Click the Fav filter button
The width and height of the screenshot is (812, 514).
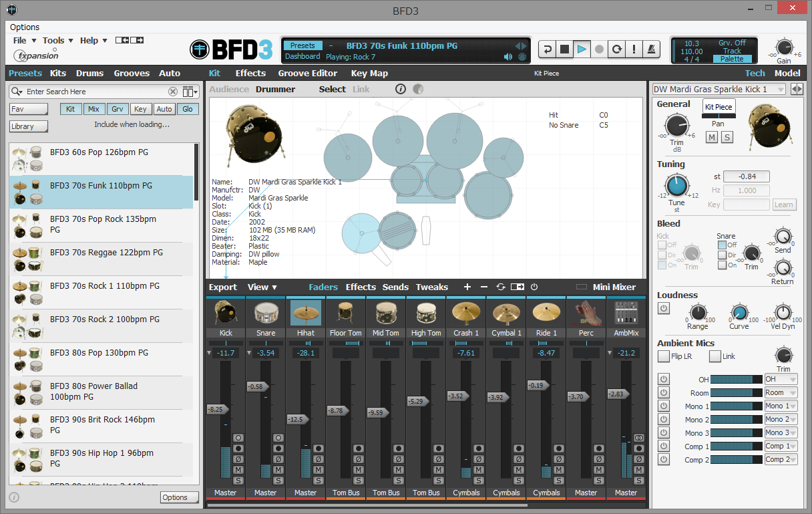[x=29, y=109]
